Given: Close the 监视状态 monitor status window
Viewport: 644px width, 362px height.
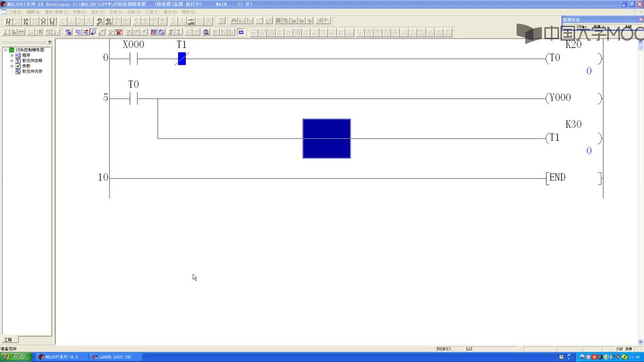Looking at the screenshot, I should [x=640, y=20].
